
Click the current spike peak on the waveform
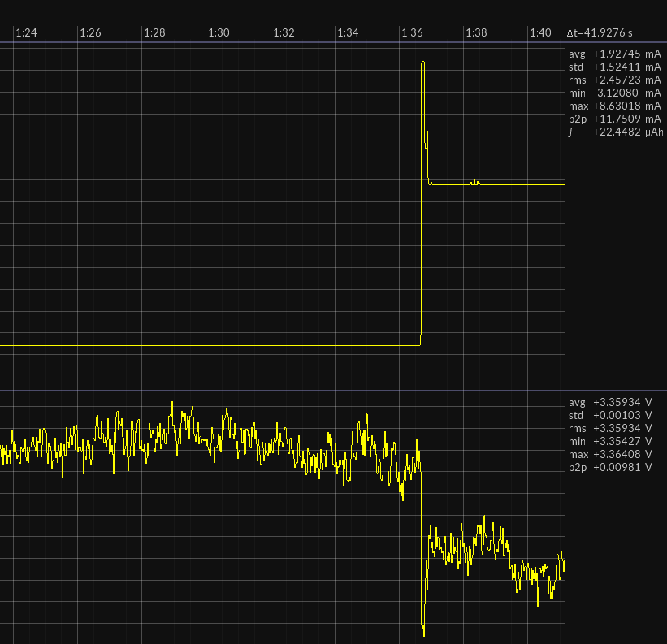422,63
